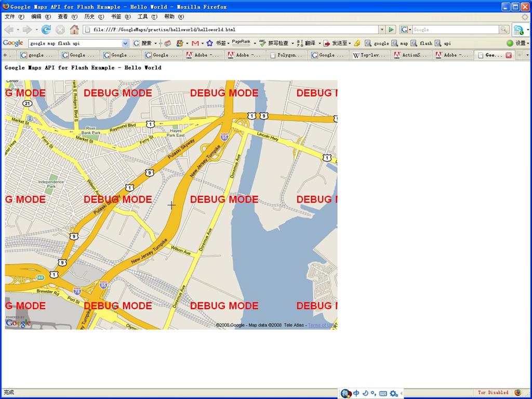
Task: Click the 翻译 translate button
Action: pos(306,43)
